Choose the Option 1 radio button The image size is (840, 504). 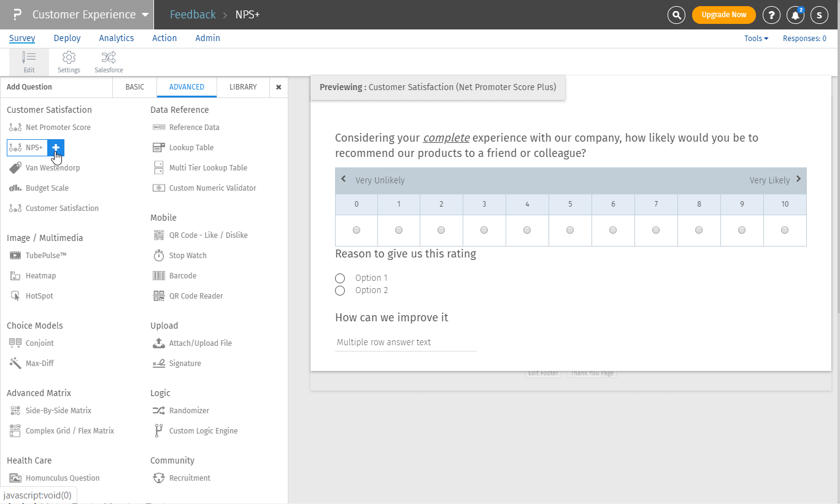coord(340,278)
